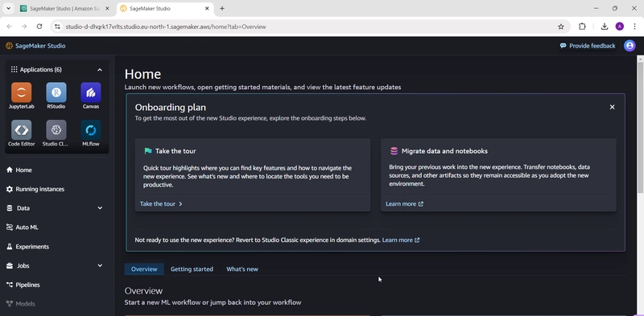Bookmark this page with star icon

[560, 27]
